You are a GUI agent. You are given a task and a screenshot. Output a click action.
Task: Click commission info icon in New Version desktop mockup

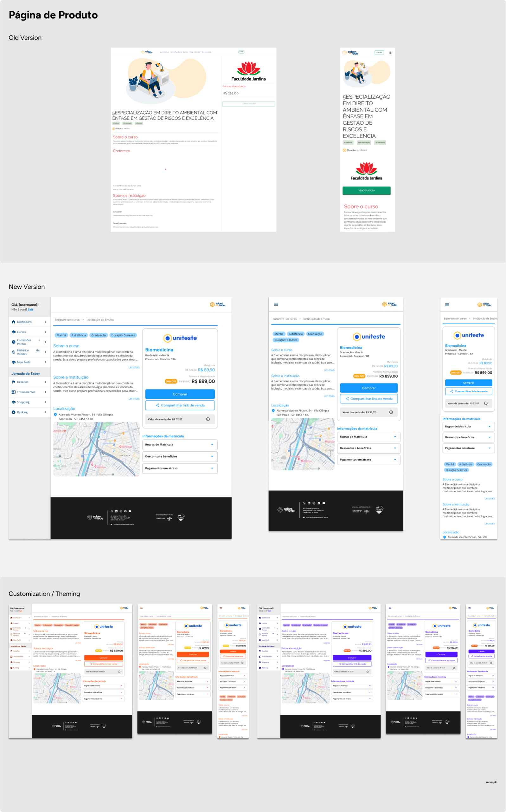tap(208, 419)
